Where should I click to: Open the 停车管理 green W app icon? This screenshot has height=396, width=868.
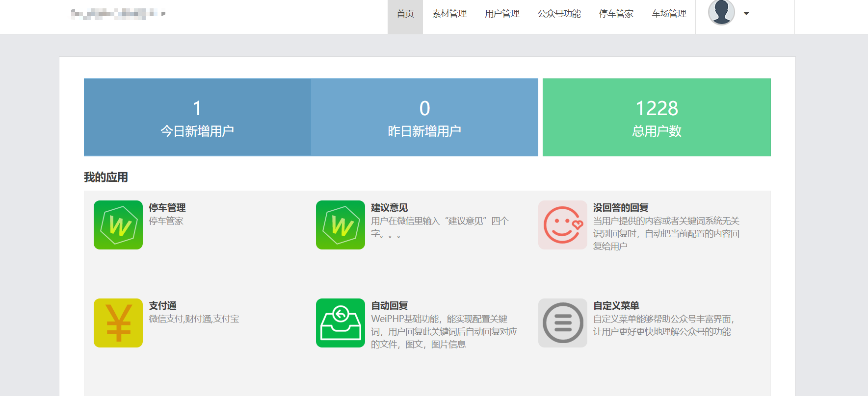[x=118, y=225]
